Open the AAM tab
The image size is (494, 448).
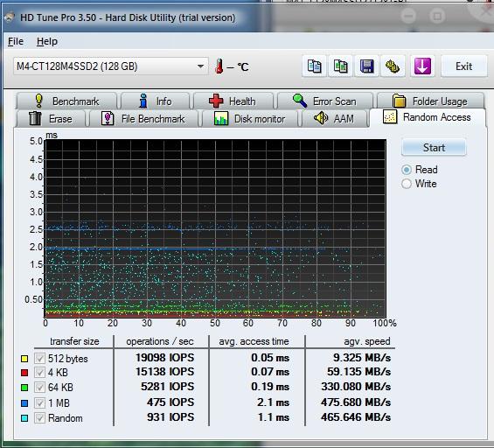[x=335, y=118]
